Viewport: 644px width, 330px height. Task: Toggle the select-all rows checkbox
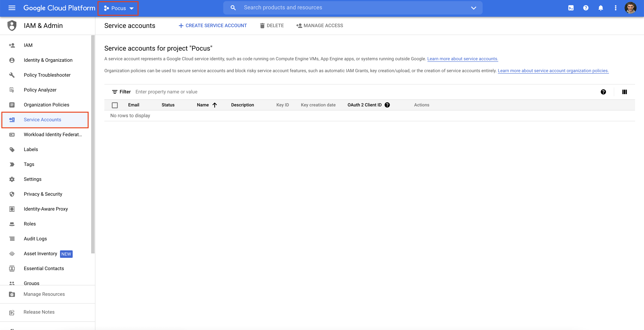[115, 105]
